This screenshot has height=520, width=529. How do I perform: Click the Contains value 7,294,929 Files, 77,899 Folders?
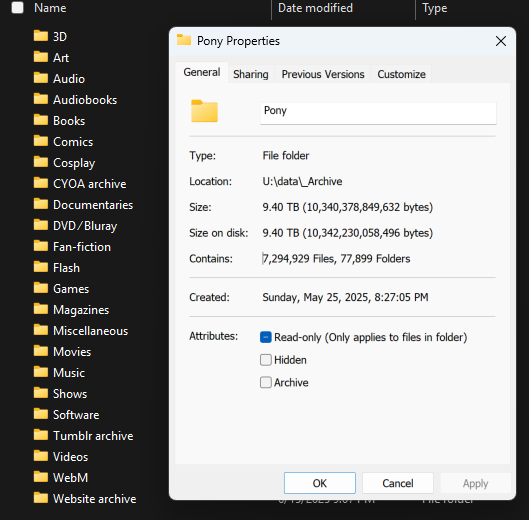[x=336, y=258]
